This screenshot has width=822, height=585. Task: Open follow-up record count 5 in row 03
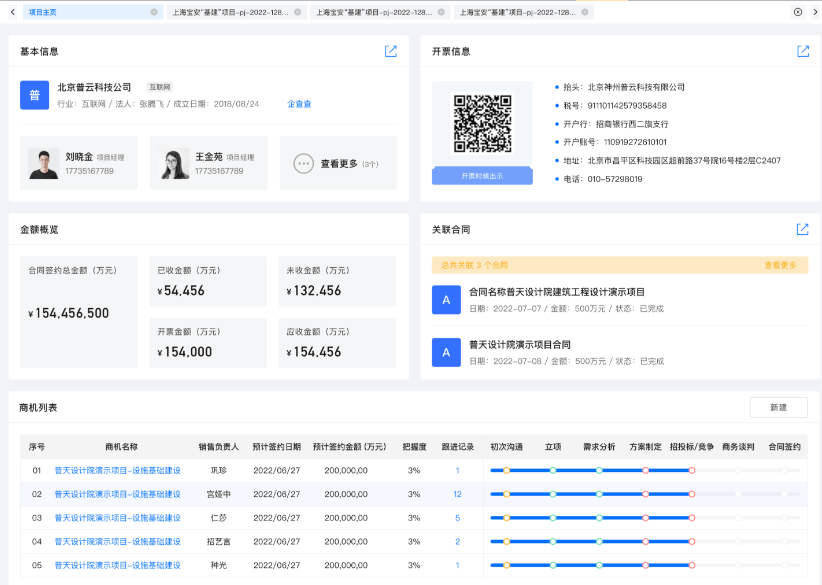point(457,517)
